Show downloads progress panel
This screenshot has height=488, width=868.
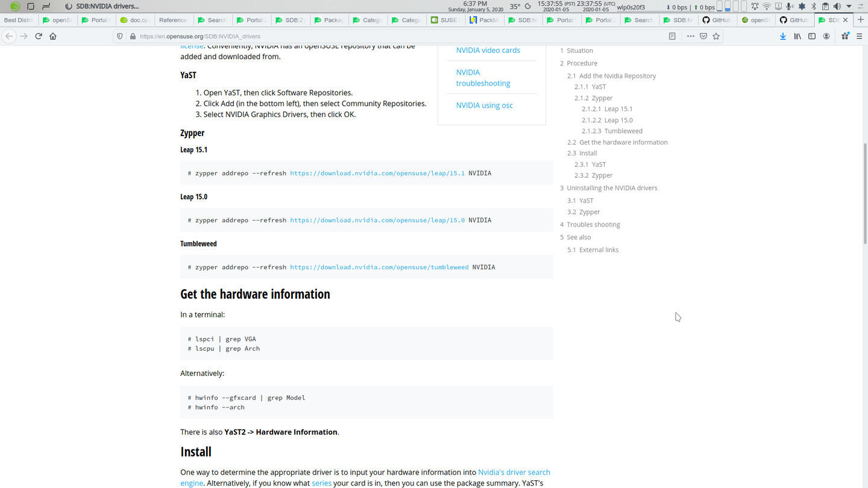[x=782, y=36]
